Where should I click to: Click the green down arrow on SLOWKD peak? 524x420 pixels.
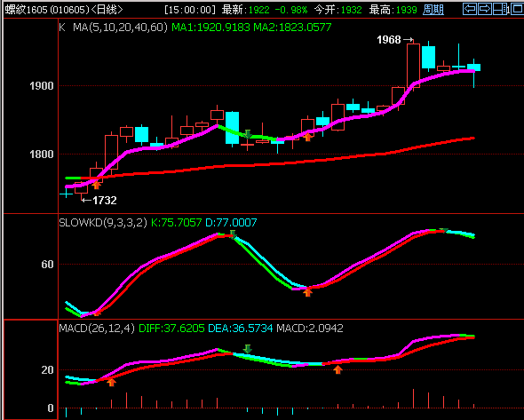point(233,234)
